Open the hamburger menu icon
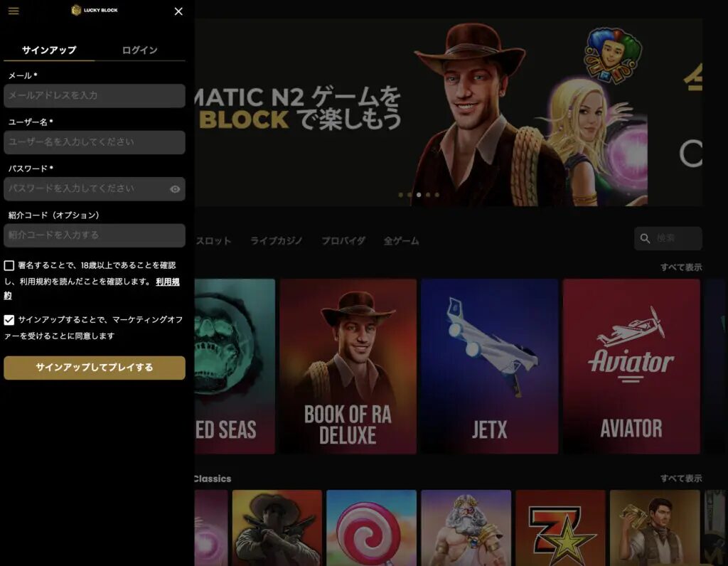 pyautogui.click(x=14, y=11)
